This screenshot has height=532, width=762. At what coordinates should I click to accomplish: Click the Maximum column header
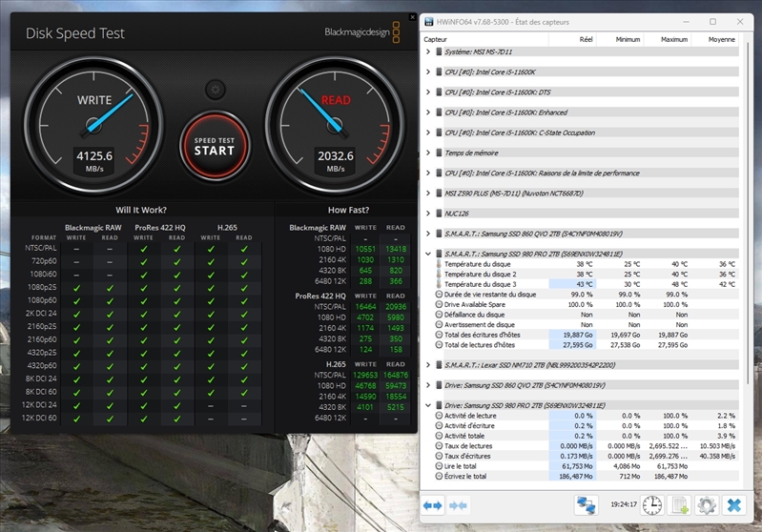(x=668, y=39)
